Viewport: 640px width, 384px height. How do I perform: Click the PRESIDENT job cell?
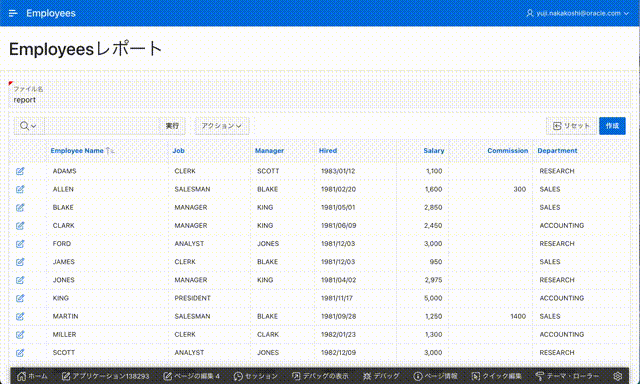(192, 298)
